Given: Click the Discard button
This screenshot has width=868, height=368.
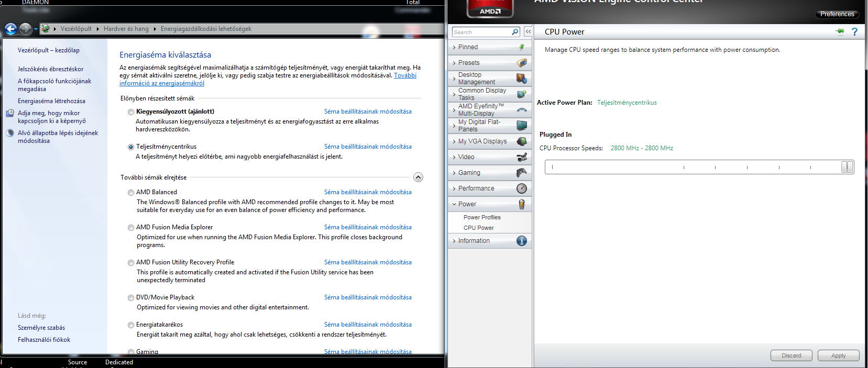Looking at the screenshot, I should click(x=791, y=355).
